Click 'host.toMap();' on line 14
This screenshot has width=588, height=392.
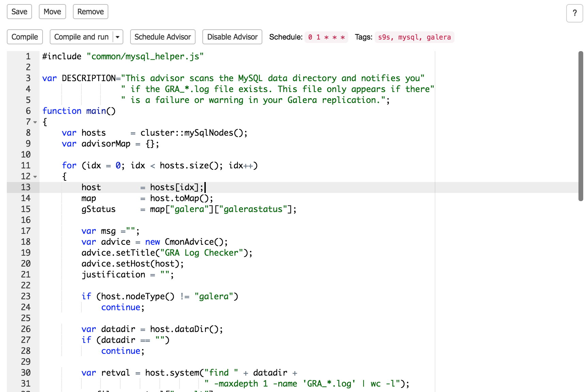tap(182, 198)
